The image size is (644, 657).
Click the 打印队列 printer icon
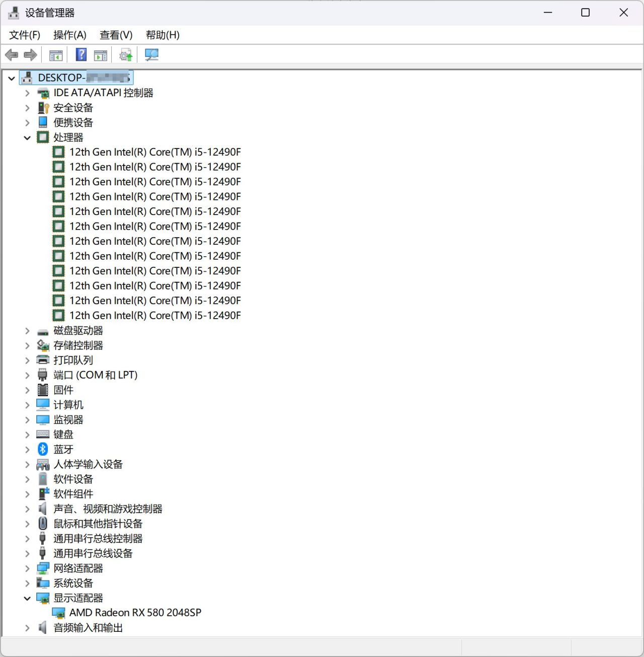point(43,360)
